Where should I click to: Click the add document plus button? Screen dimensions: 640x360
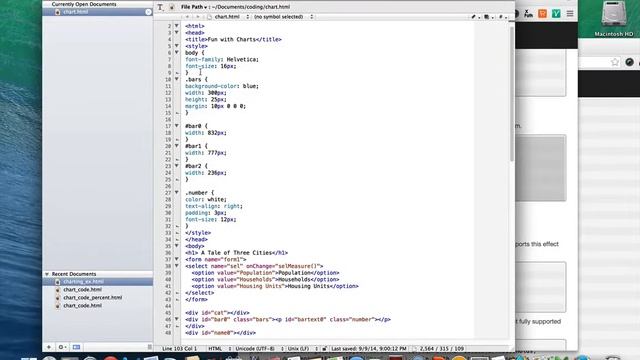click(x=49, y=347)
